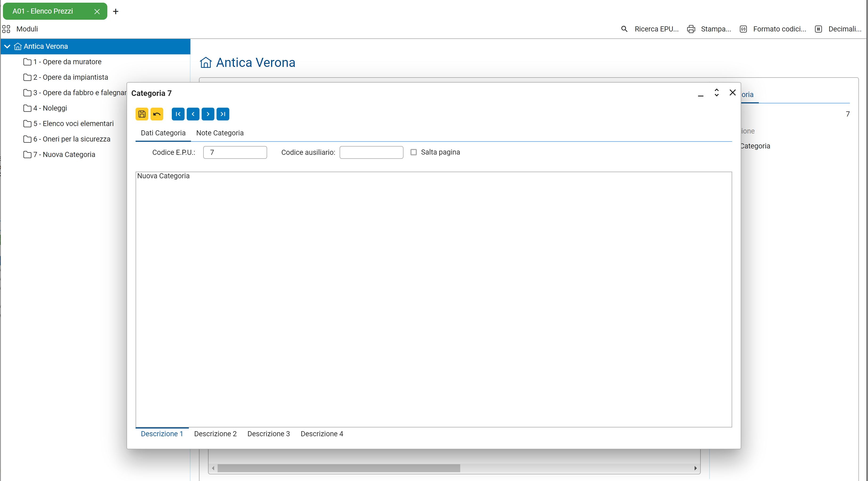The image size is (868, 481).
Task: Open the Moduli grid icon
Action: tap(6, 29)
